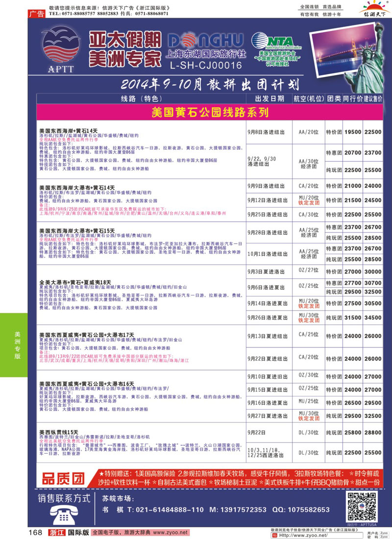The height and width of the screenshot is (539, 392).
Task: Click the 团类 column header
Action: coord(334,98)
